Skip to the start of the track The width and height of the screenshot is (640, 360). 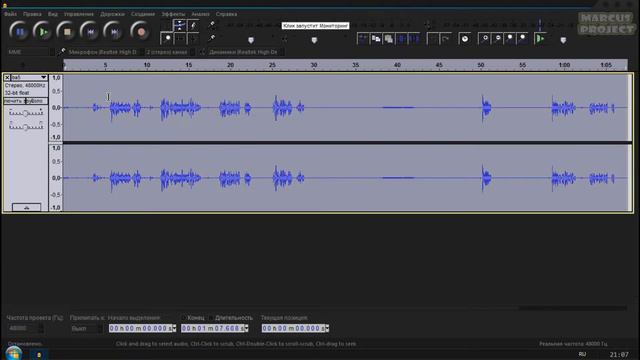[90, 31]
